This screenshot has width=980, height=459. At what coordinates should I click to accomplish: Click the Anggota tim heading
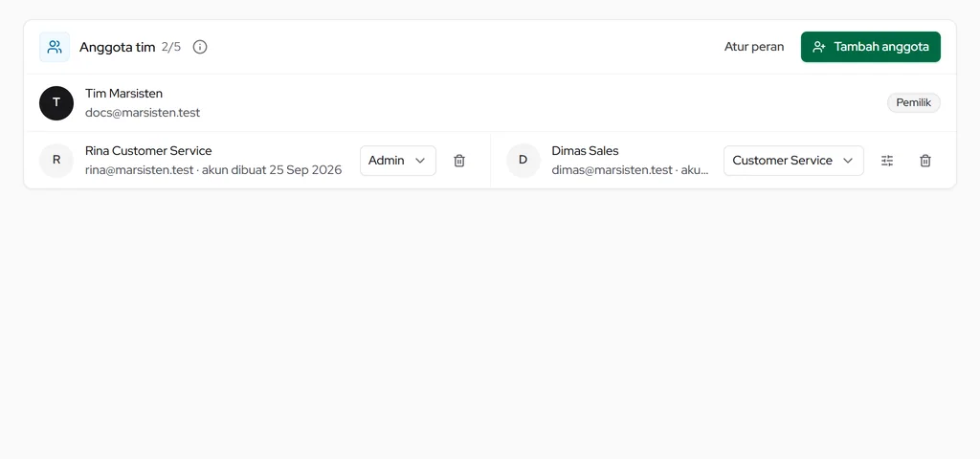(117, 47)
